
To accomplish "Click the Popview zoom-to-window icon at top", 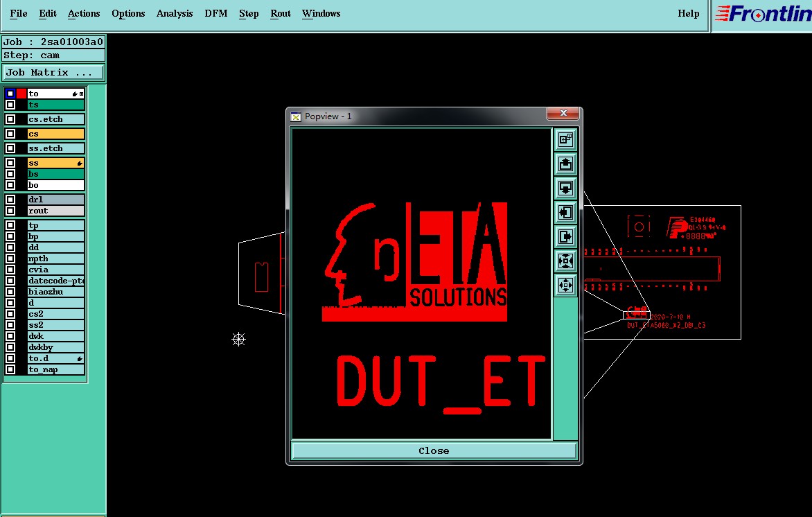I will pyautogui.click(x=565, y=139).
